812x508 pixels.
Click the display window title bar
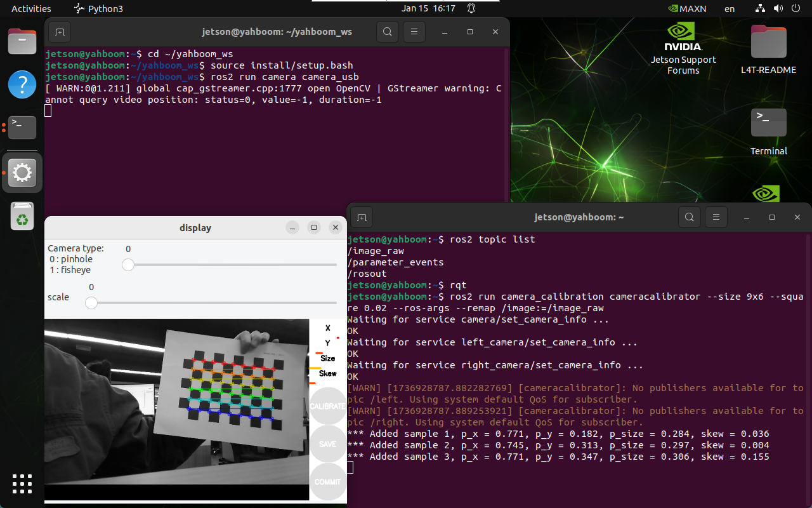pyautogui.click(x=195, y=227)
